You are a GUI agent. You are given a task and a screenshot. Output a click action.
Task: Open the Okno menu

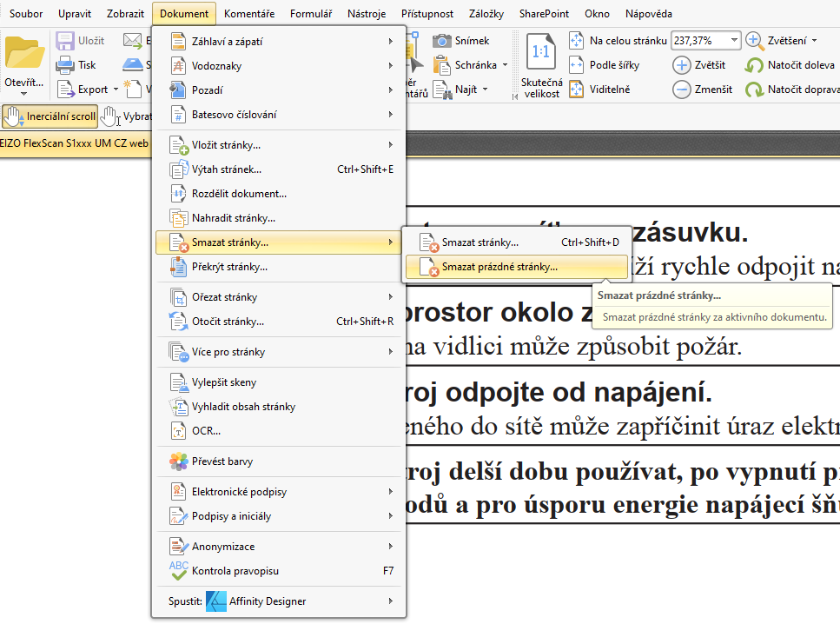597,13
